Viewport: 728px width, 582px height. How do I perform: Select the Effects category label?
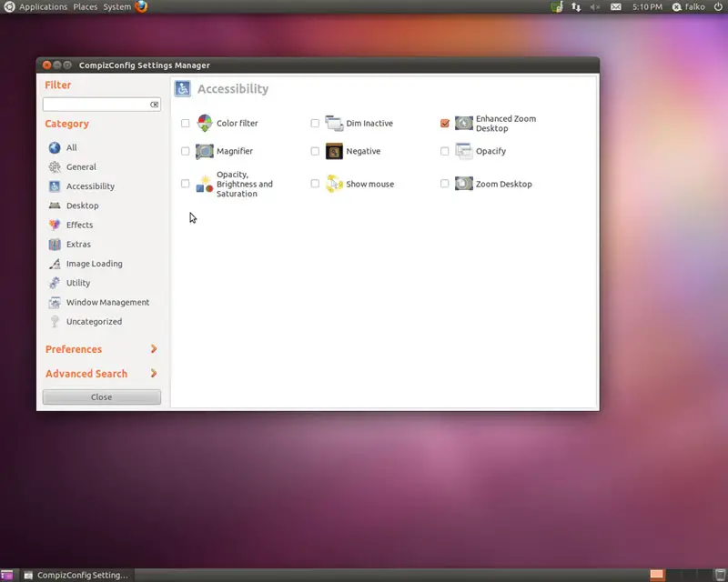pyautogui.click(x=79, y=225)
